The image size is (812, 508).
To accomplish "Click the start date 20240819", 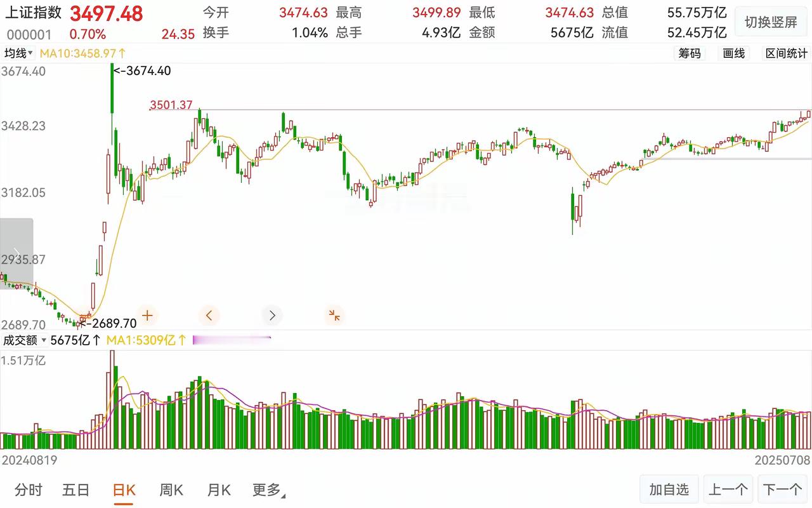I will click(29, 460).
